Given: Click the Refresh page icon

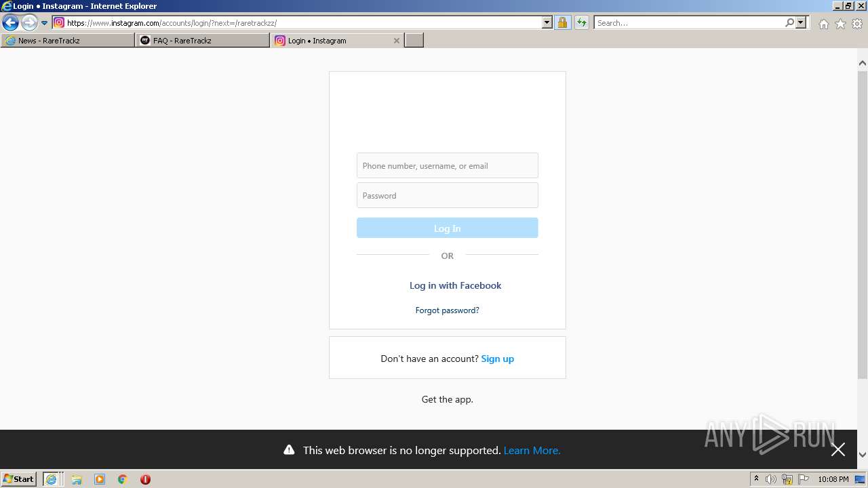Looking at the screenshot, I should pos(582,22).
